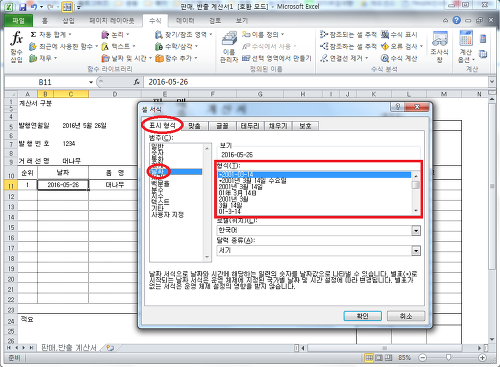Screen dimensions: 500x367
Task: Open the Calendar type (서기) dropdown
Action: point(416,250)
